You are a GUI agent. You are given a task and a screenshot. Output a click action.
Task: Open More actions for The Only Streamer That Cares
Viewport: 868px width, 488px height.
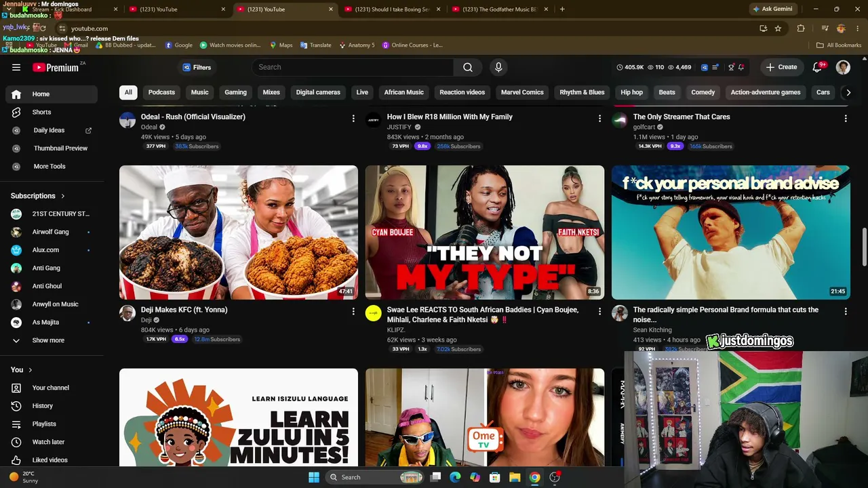point(846,118)
